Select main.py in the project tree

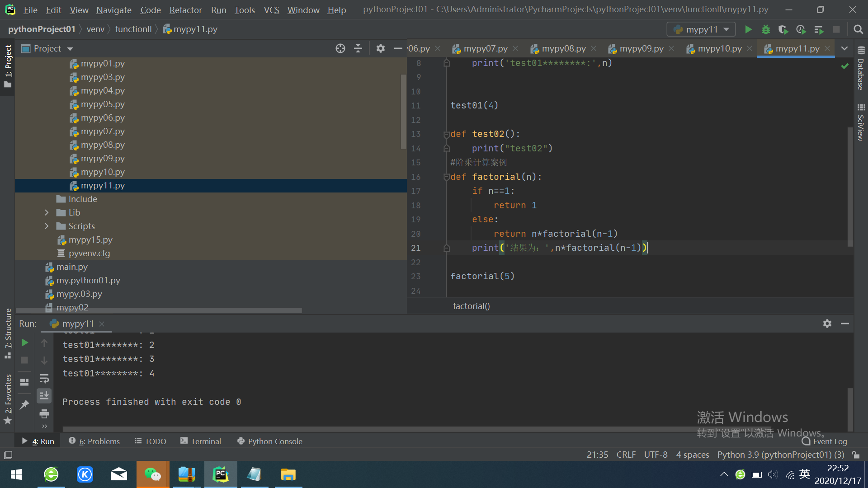coord(72,267)
